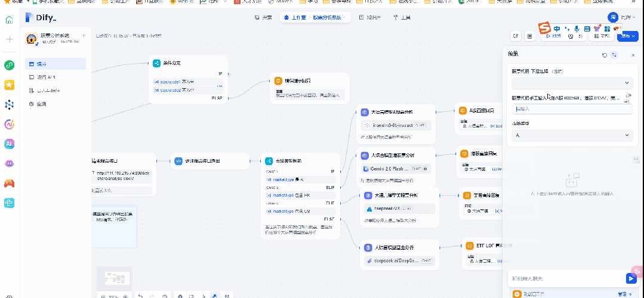Click the manual stock code text input field
Image resolution: width=644 pixels, height=298 pixels.
pos(571,109)
